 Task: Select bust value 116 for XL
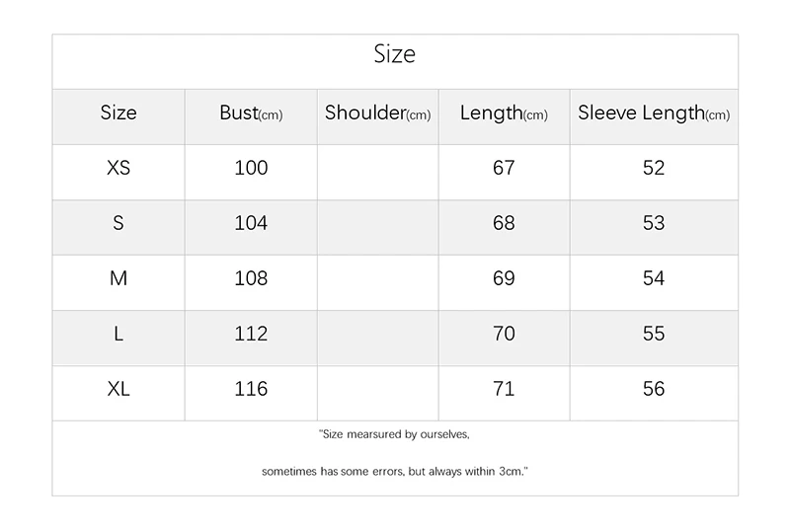251,389
